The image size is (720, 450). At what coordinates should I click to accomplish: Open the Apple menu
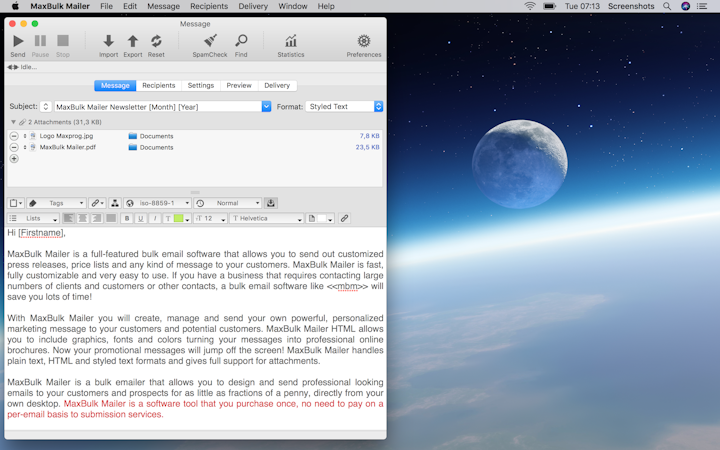15,6
